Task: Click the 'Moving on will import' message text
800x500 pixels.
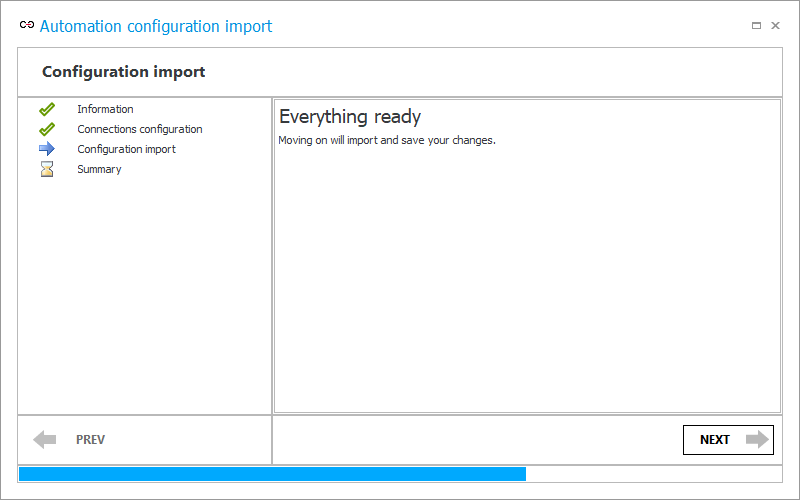Action: click(387, 140)
